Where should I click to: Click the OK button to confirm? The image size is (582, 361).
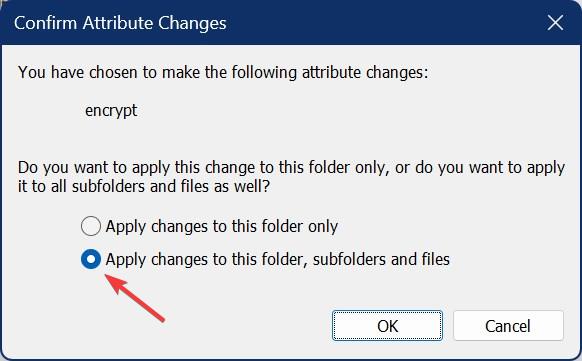pyautogui.click(x=387, y=326)
